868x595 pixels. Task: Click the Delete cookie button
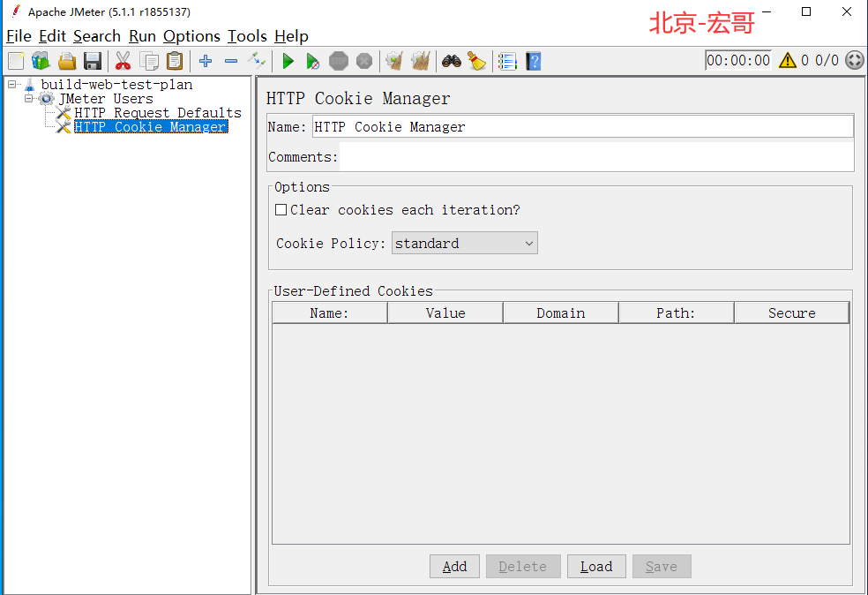[x=523, y=566]
